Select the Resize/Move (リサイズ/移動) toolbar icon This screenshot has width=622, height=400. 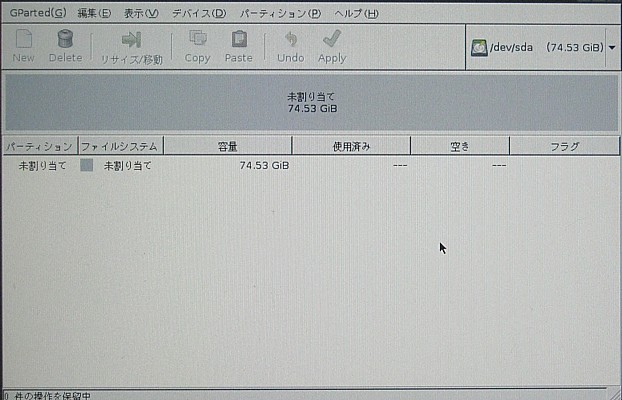click(131, 39)
